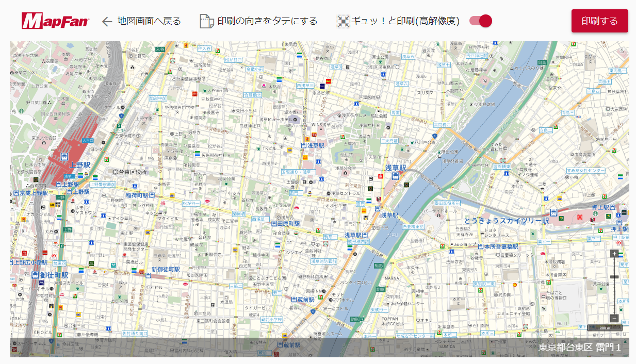Click とうきょうスカイツリー駅 label
This screenshot has width=636, height=364.
(x=507, y=221)
